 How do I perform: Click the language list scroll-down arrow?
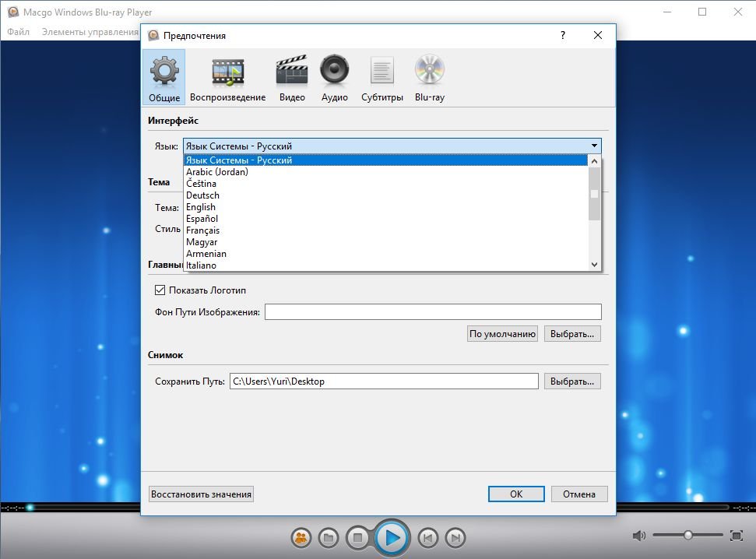pos(594,264)
